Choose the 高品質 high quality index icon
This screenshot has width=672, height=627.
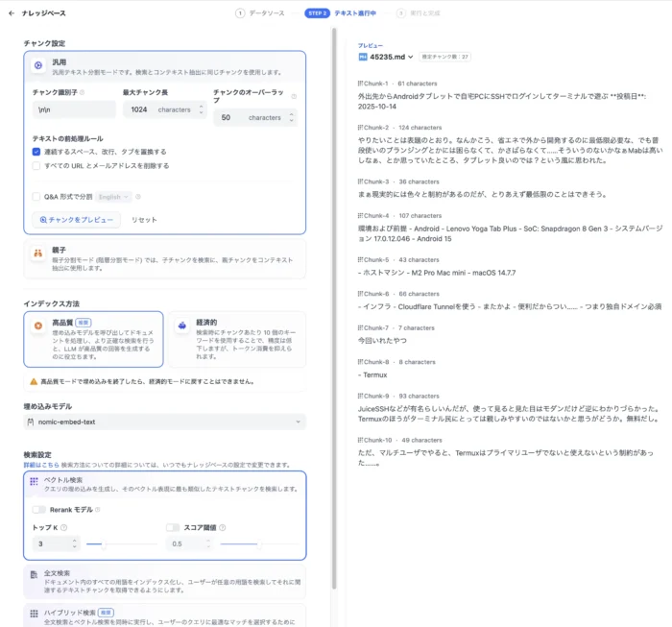(38, 326)
